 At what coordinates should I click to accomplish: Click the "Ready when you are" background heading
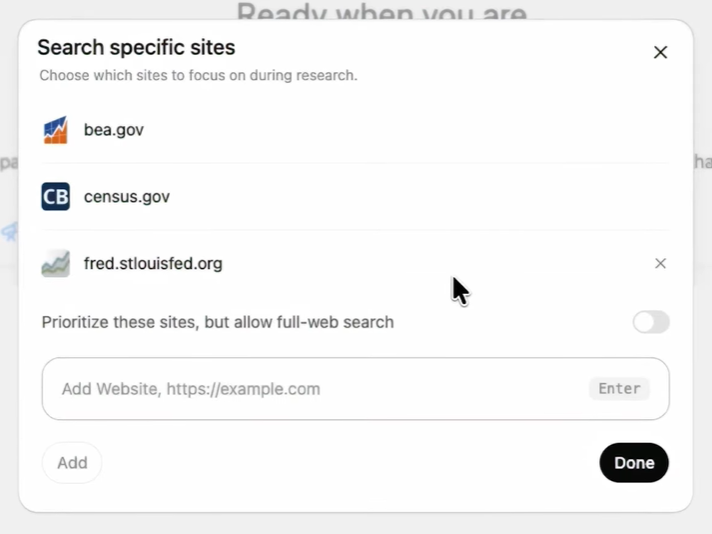pyautogui.click(x=381, y=12)
